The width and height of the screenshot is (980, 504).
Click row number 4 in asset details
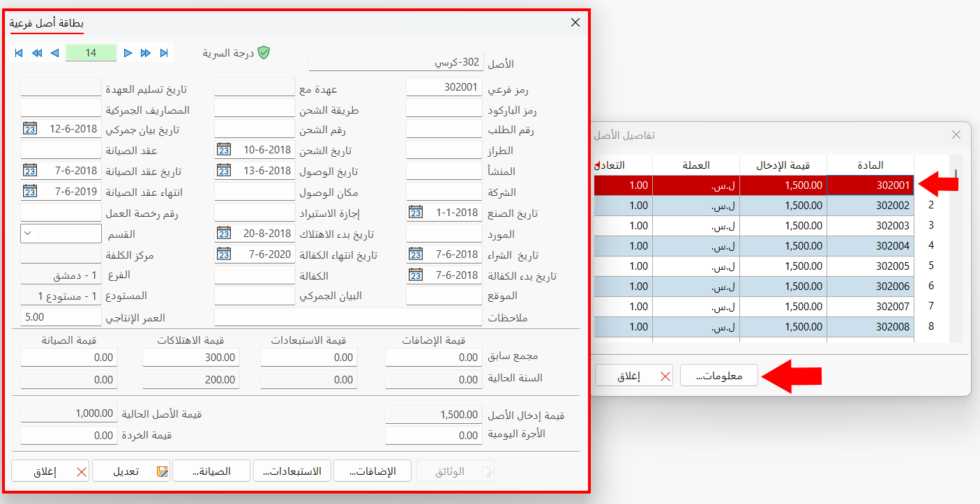click(x=930, y=246)
